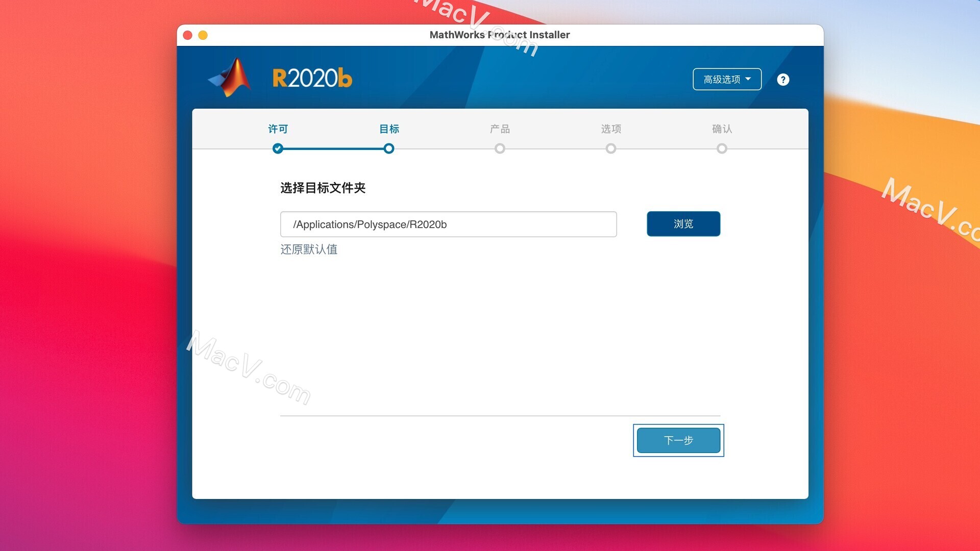This screenshot has width=980, height=551.
Task: Click the MATLAB logo icon
Action: [230, 78]
